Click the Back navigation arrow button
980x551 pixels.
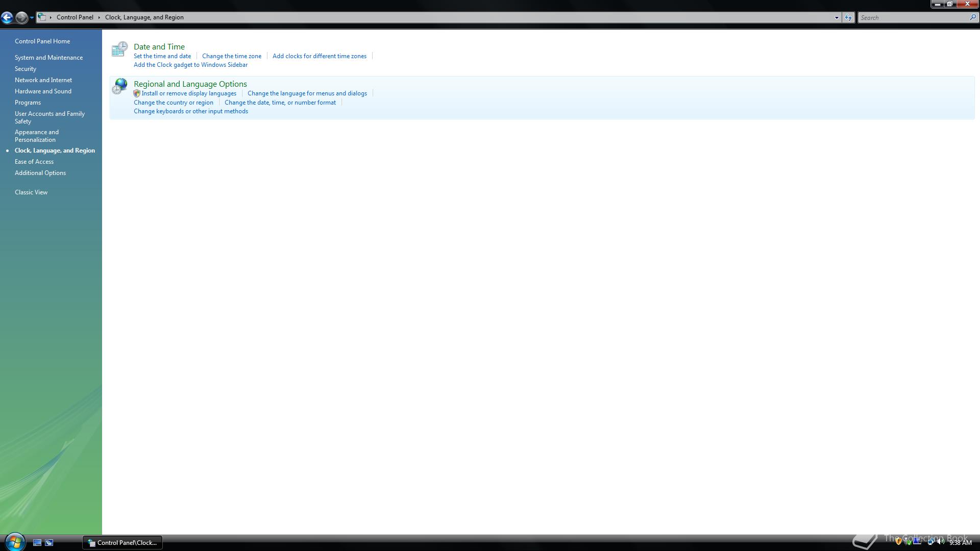tap(7, 18)
